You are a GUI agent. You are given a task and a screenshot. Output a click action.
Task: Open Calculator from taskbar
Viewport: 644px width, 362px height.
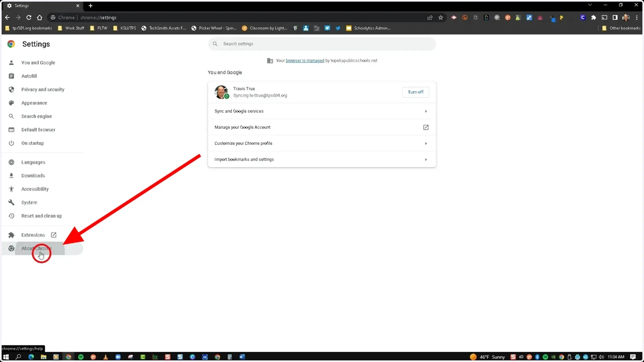tap(230, 357)
